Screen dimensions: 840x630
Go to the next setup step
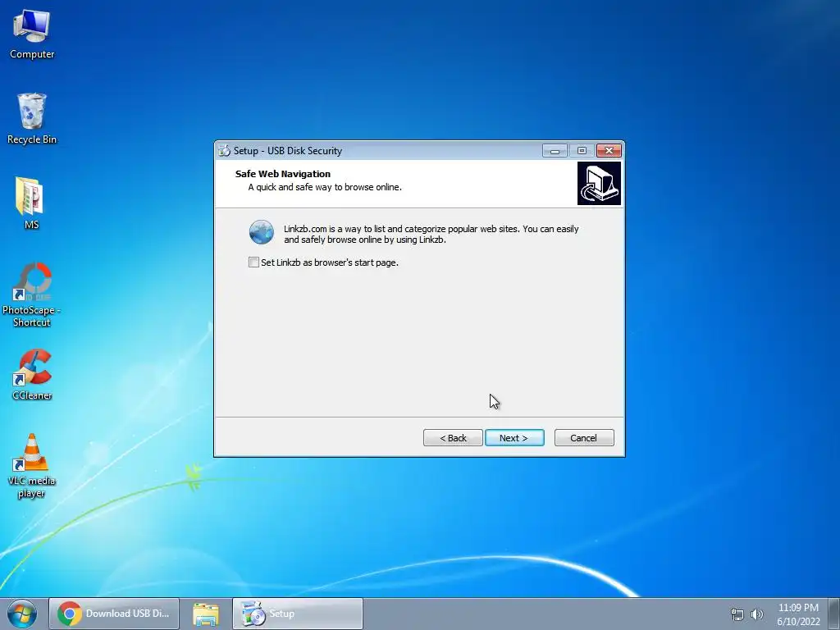(514, 438)
